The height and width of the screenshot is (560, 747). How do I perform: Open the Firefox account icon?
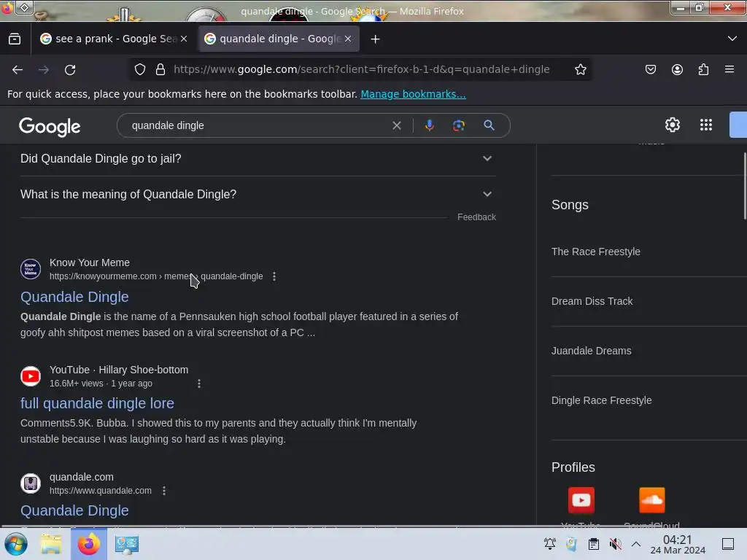click(677, 69)
